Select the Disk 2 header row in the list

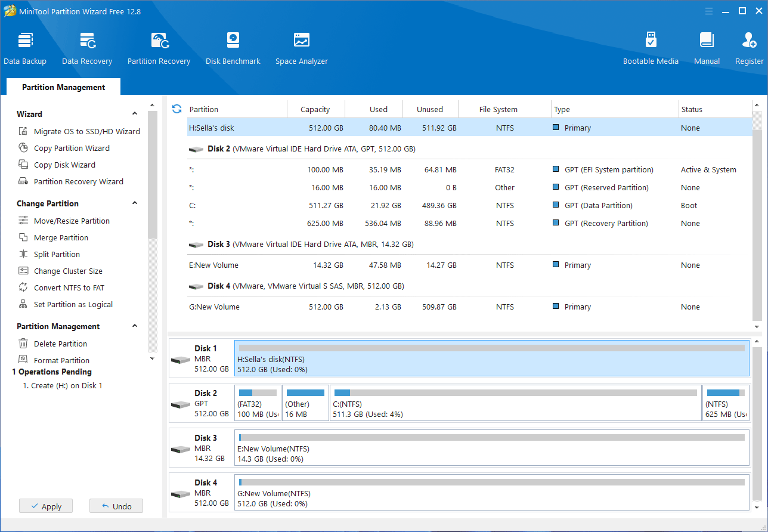click(469, 149)
